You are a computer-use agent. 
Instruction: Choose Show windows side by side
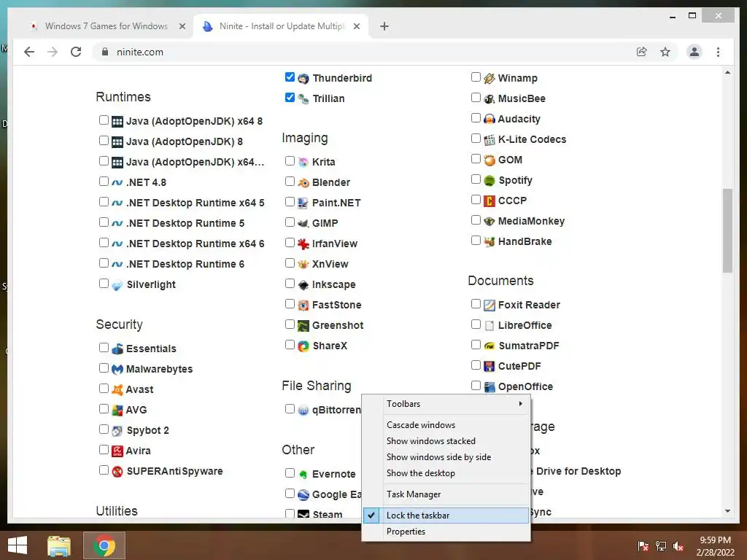tap(446, 457)
